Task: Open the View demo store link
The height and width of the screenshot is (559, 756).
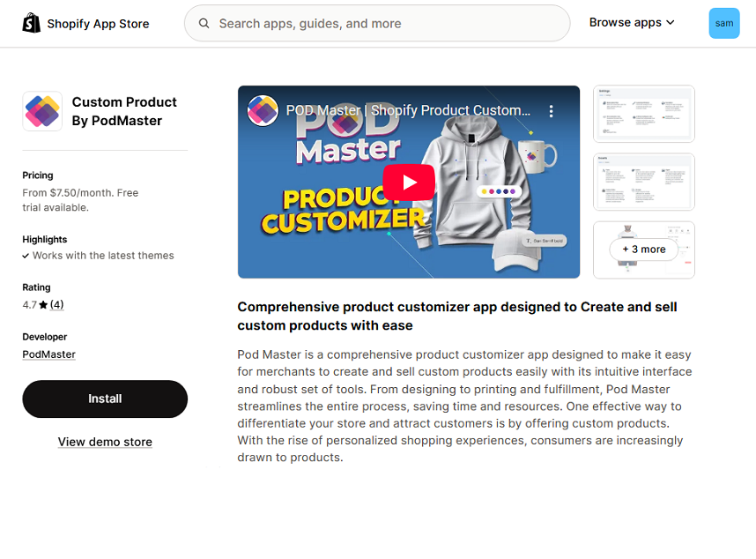Action: point(105,442)
